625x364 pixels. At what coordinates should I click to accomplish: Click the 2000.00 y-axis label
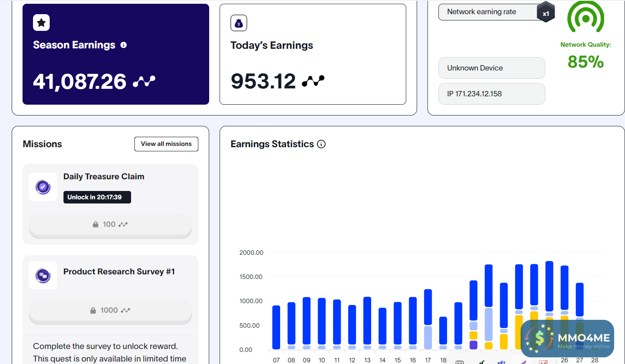coord(251,253)
